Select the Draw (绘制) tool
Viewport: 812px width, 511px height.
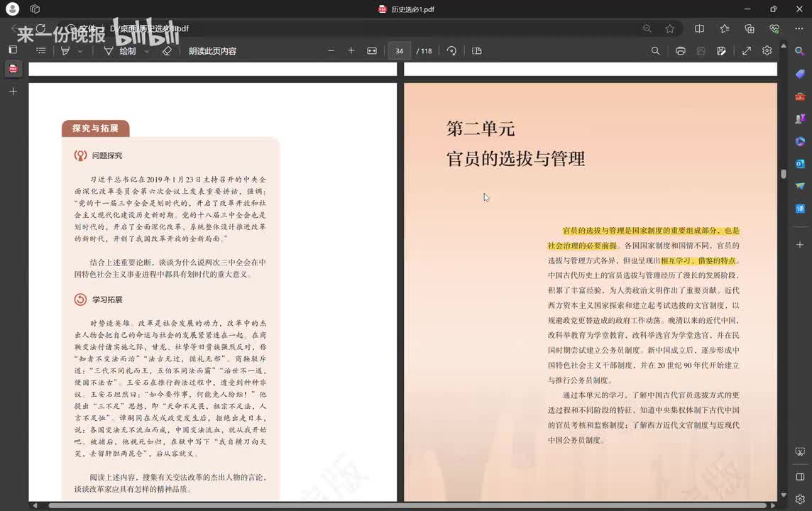click(120, 50)
